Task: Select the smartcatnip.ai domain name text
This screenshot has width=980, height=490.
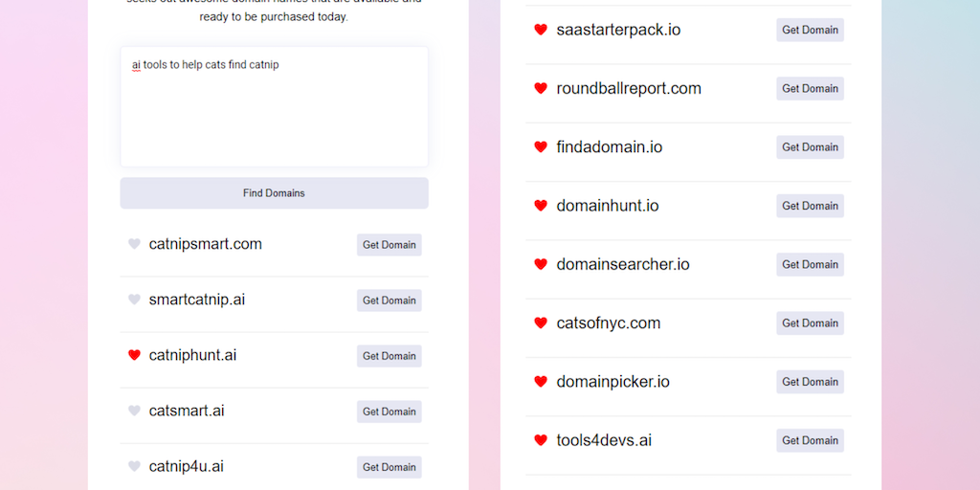Action: click(196, 300)
